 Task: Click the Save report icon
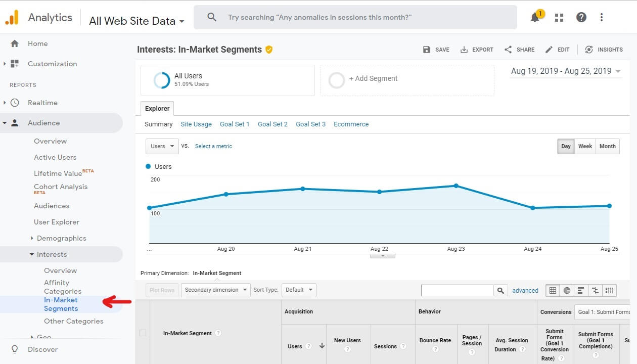pyautogui.click(x=435, y=50)
